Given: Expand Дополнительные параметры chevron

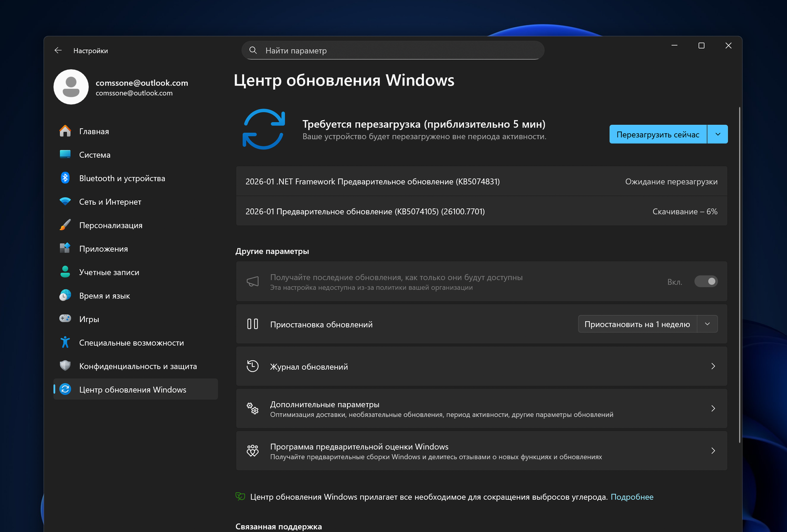Looking at the screenshot, I should coord(713,408).
